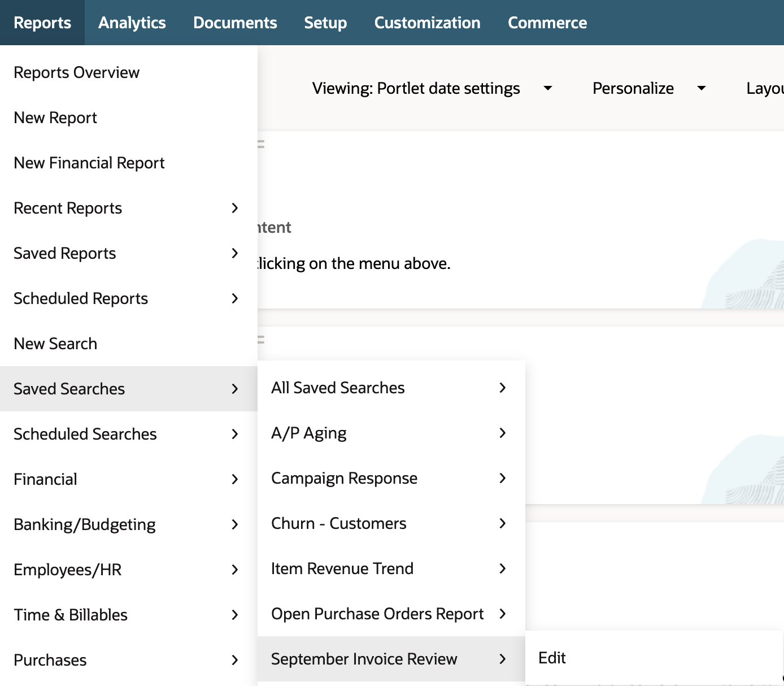This screenshot has height=686, width=784.
Task: Select the Time & Billables menu item
Action: pos(129,615)
